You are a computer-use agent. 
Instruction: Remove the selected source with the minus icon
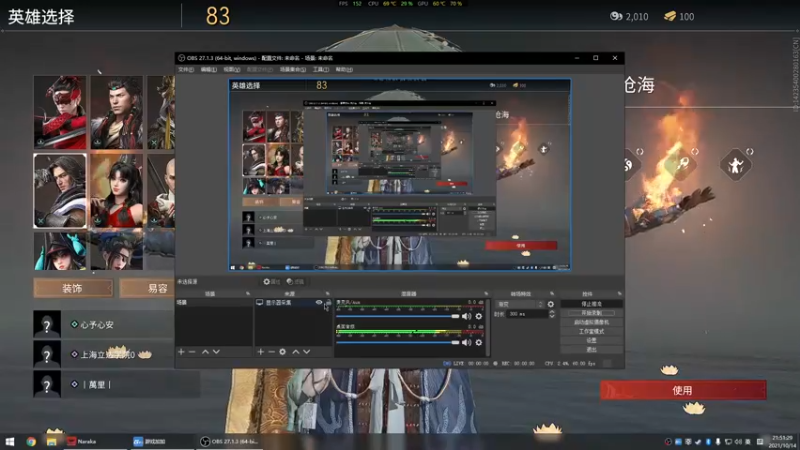point(271,352)
